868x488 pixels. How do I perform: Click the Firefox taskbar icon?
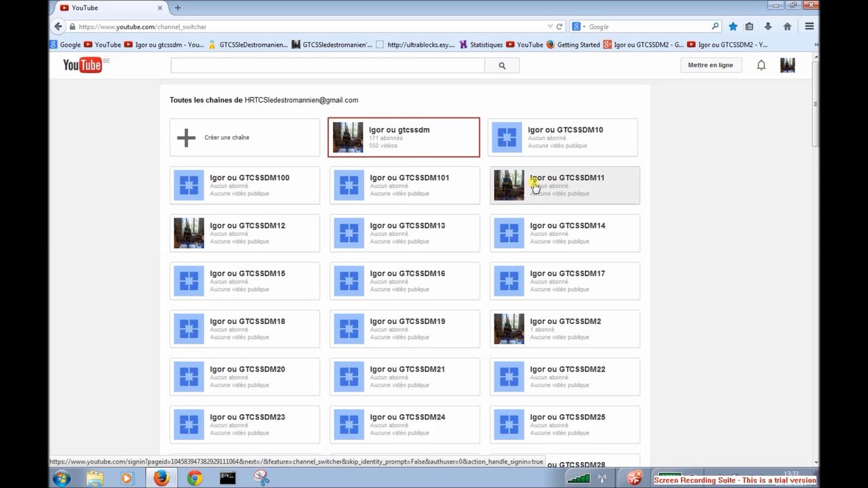(x=161, y=479)
